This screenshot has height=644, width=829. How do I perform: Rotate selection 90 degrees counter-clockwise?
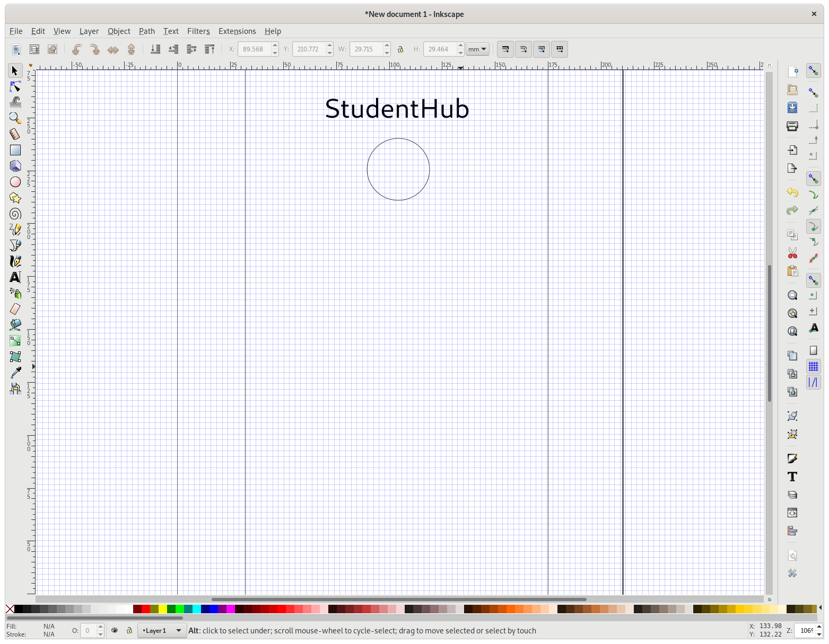point(77,49)
